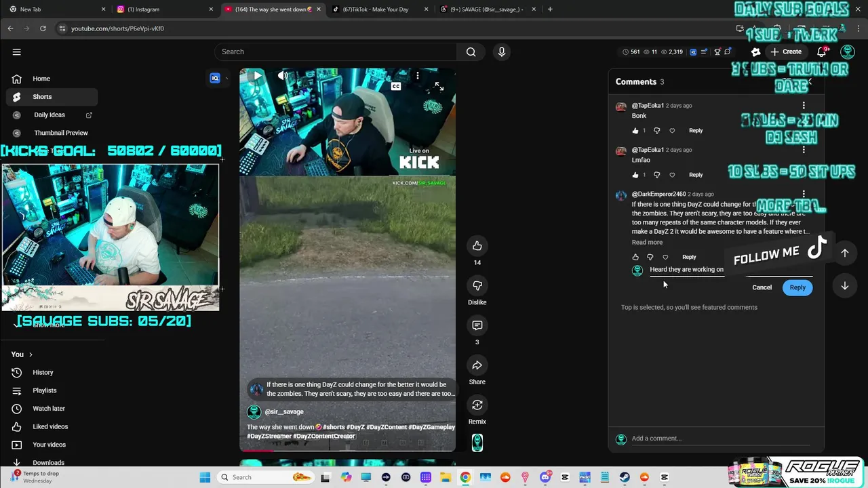This screenshot has height=488, width=868.
Task: Toggle closed captions CC on the short
Action: click(x=396, y=86)
